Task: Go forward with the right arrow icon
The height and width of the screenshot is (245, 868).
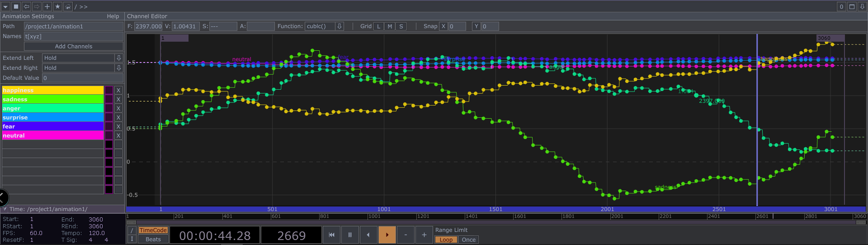Action: pyautogui.click(x=37, y=6)
